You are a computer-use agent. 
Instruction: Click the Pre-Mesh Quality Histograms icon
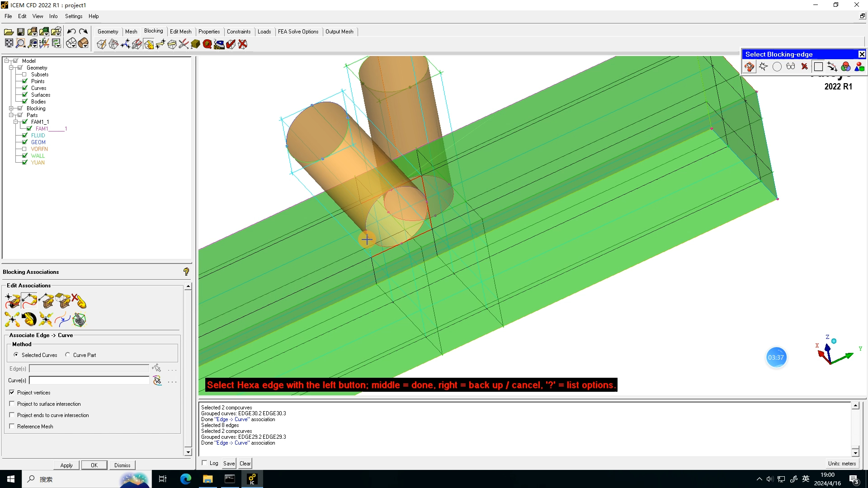pos(207,44)
